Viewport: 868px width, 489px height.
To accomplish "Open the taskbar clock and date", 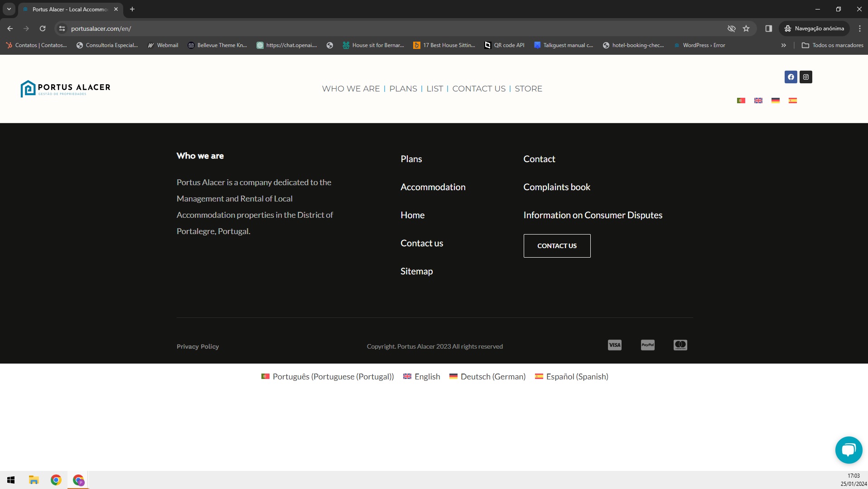I will (x=854, y=480).
